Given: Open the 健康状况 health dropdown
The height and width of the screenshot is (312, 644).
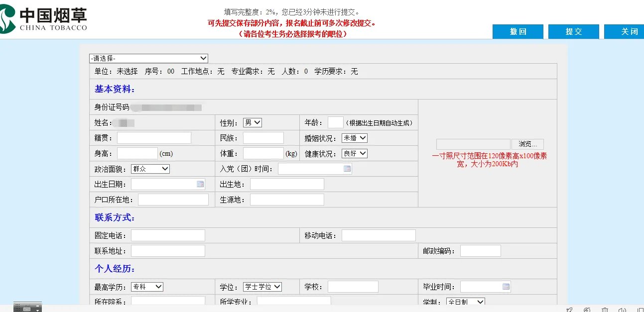Looking at the screenshot, I should tap(355, 153).
